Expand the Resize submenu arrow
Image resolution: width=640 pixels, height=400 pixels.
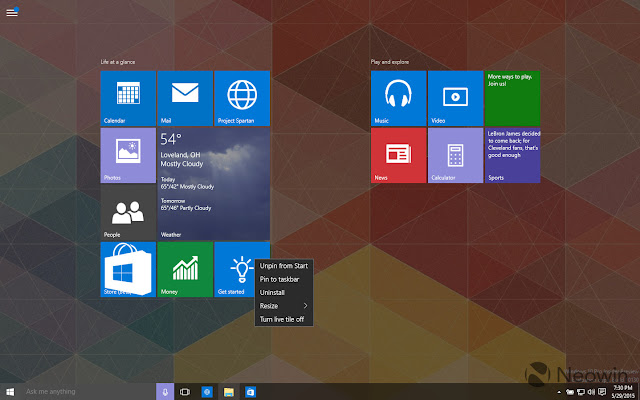pyautogui.click(x=305, y=306)
